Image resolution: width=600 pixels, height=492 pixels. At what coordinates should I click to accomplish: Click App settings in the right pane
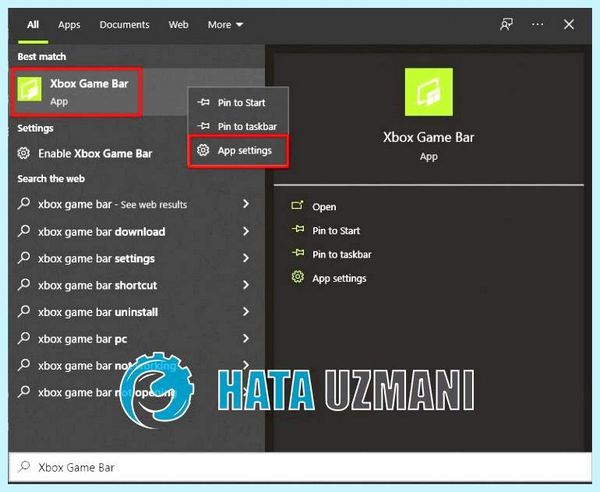click(x=339, y=279)
